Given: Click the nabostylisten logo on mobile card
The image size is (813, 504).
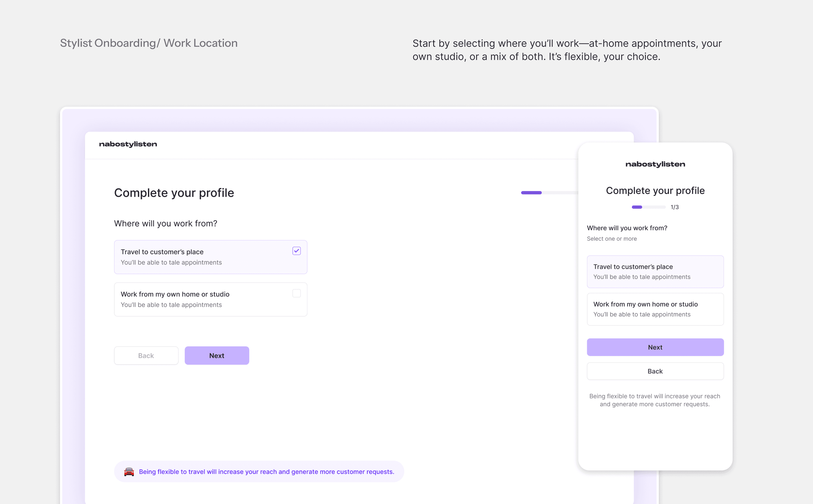Looking at the screenshot, I should point(655,164).
